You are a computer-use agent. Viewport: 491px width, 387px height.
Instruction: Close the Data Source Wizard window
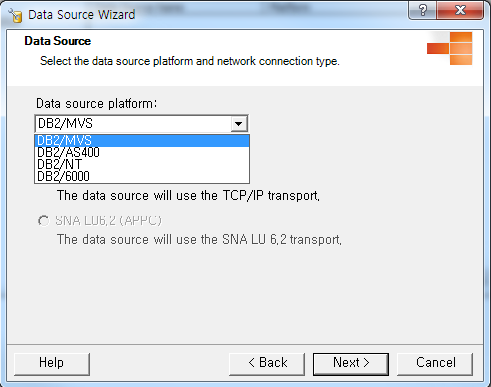[460, 10]
